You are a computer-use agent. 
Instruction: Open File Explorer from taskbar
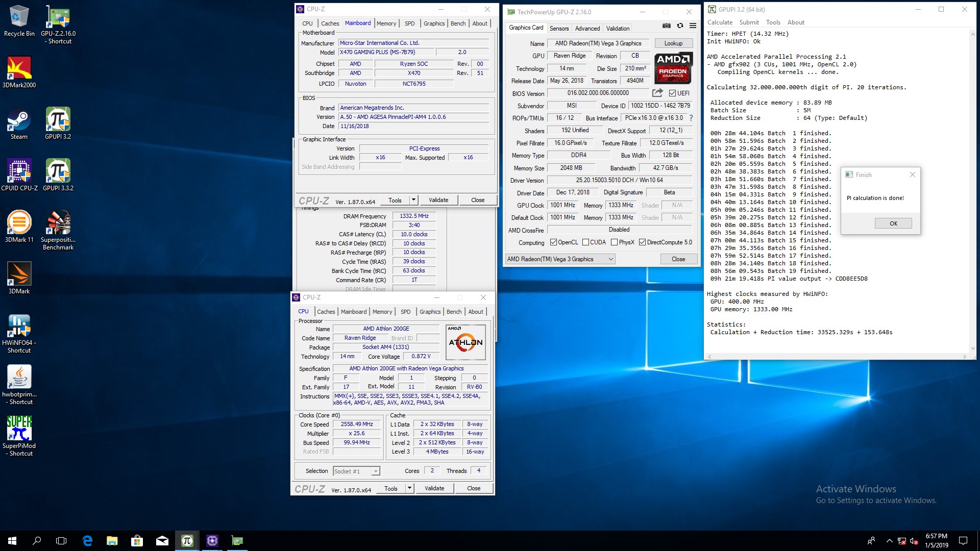click(112, 541)
